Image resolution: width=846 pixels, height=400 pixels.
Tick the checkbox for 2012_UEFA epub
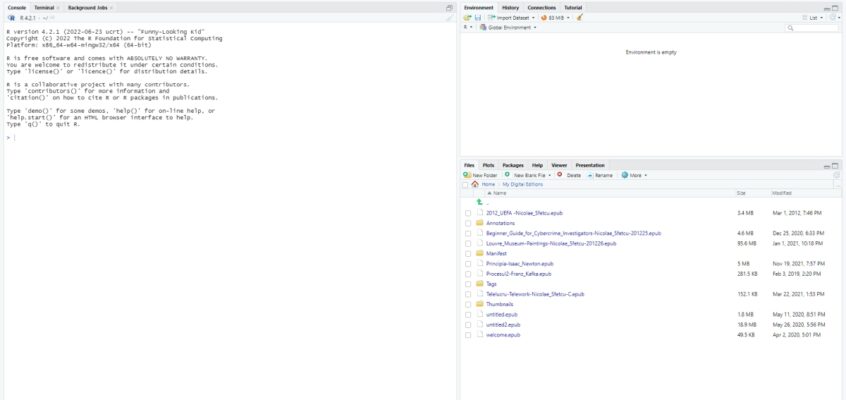(x=468, y=213)
